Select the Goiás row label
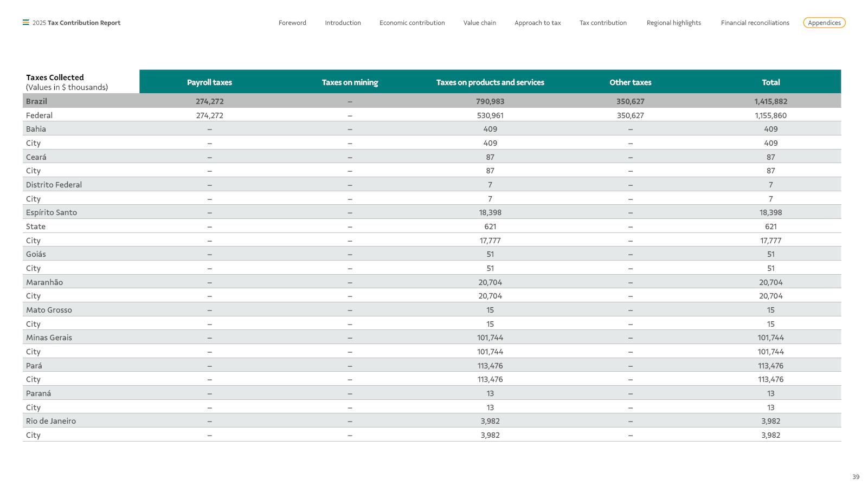This screenshot has width=868, height=486. 36,254
